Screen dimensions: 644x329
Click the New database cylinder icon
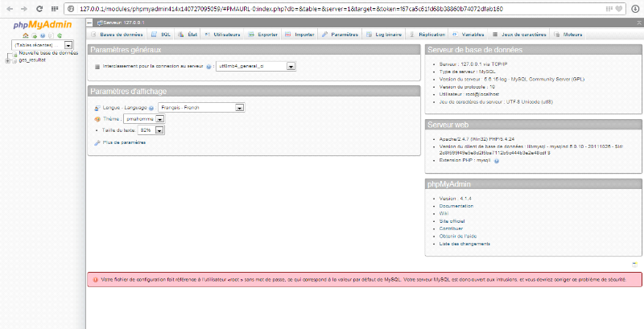pos(13,54)
